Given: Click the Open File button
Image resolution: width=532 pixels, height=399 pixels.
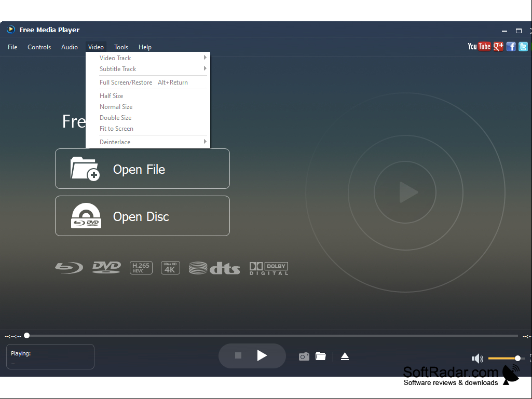Looking at the screenshot, I should click(x=143, y=169).
